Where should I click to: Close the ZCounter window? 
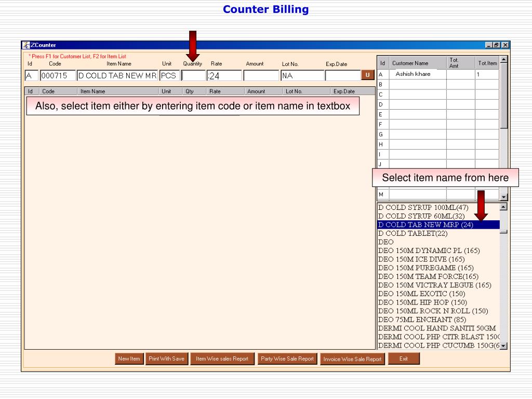click(x=505, y=45)
